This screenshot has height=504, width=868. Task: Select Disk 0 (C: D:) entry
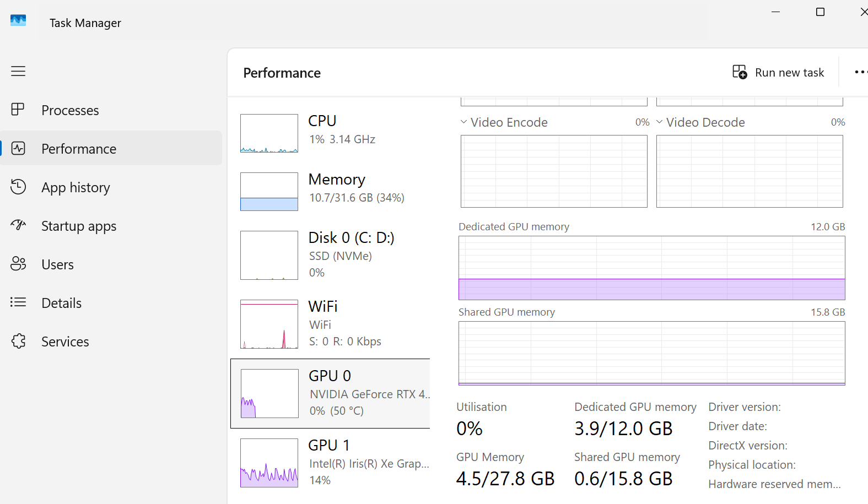[331, 254]
